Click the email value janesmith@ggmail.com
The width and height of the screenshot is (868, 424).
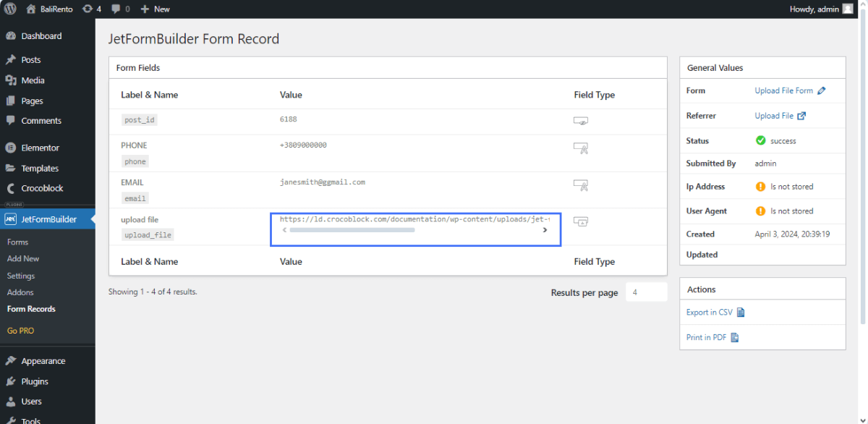tap(323, 182)
